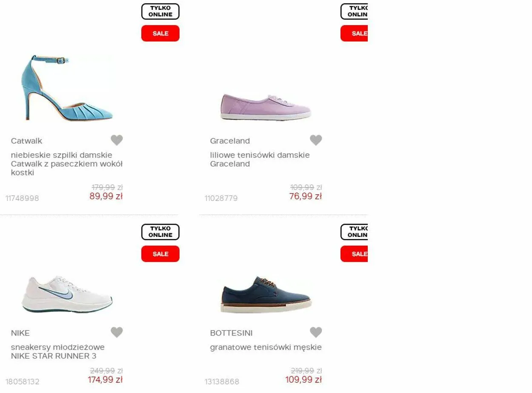The height and width of the screenshot is (393, 532).
Task: Open 'sneakersy młodzieżowe NIKE STAR RUNNER 3' link
Action: coord(58,351)
